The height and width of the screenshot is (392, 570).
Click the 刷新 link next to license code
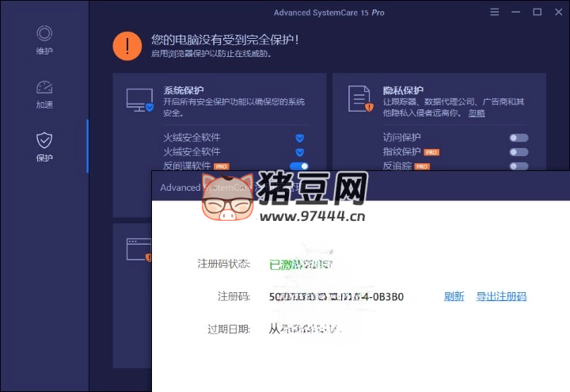454,297
